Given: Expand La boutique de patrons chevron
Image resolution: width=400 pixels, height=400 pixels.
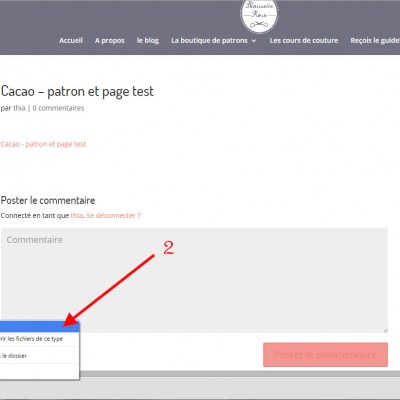Looking at the screenshot, I should (x=254, y=41).
